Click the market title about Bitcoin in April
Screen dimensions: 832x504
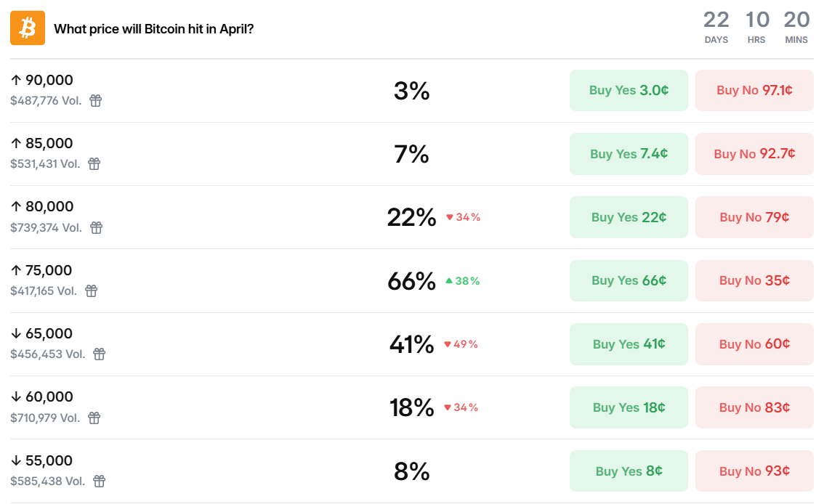pos(154,29)
